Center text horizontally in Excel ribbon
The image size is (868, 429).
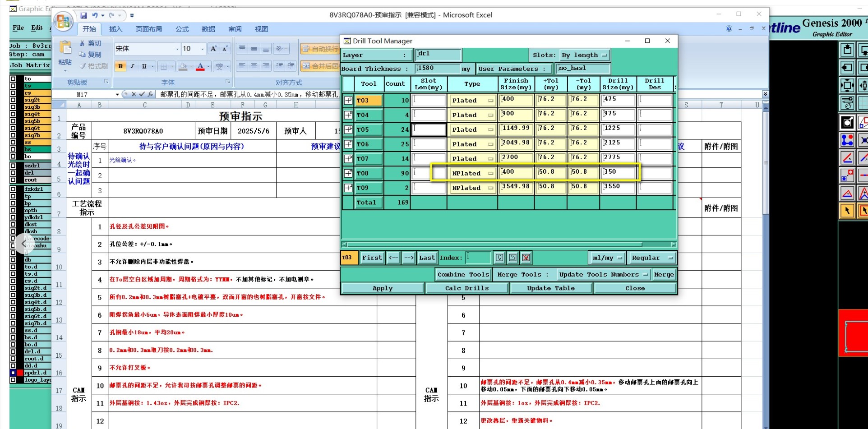(254, 66)
